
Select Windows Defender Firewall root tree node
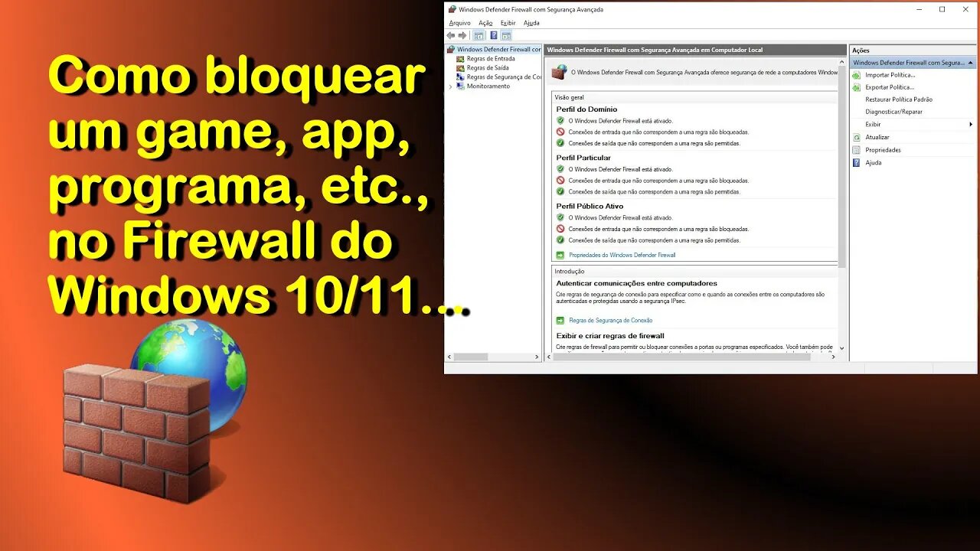[x=499, y=49]
